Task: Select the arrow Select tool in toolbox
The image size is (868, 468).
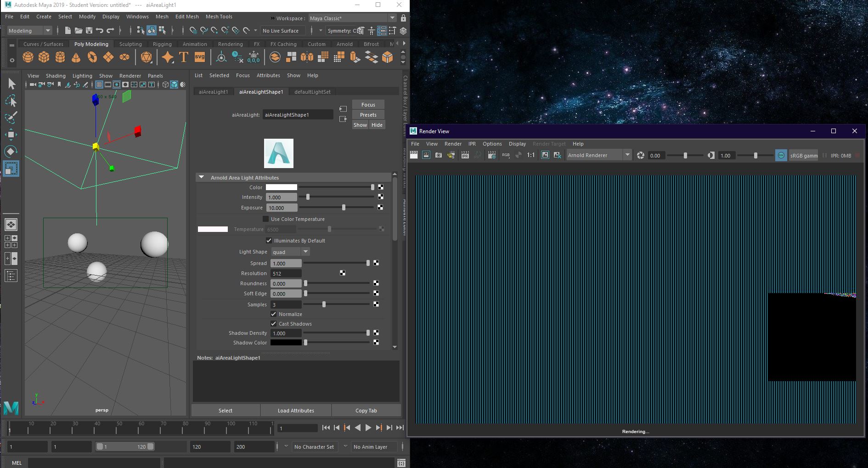Action: point(11,84)
